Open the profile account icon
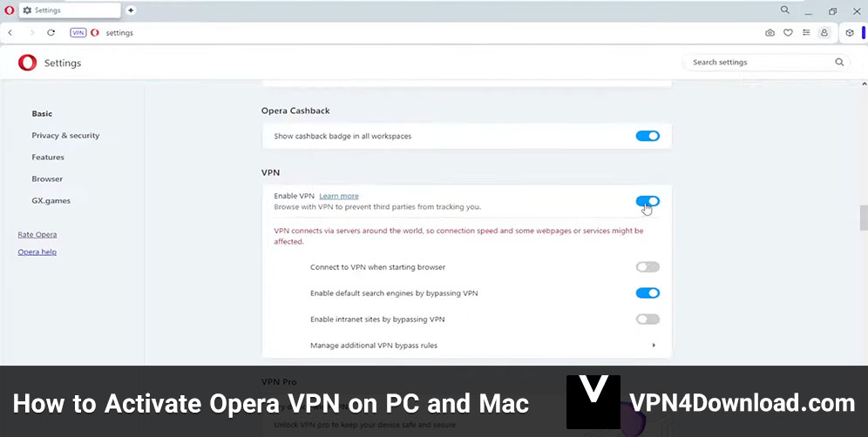868x437 pixels. (x=824, y=33)
